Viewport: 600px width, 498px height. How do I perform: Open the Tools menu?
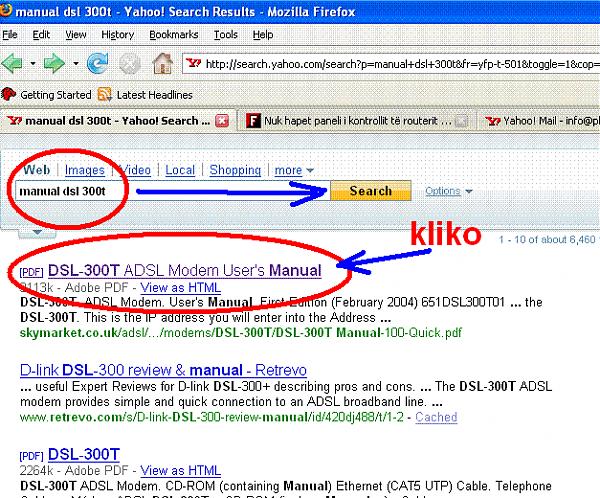[x=225, y=35]
